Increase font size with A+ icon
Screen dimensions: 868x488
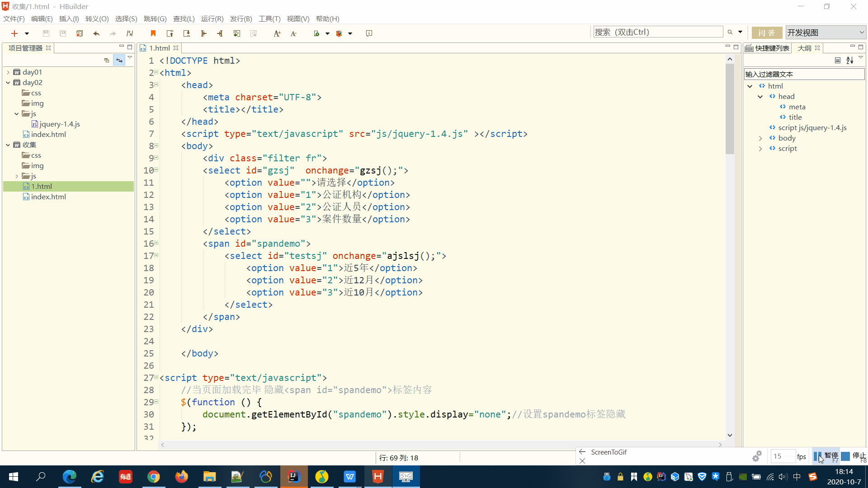(x=277, y=33)
